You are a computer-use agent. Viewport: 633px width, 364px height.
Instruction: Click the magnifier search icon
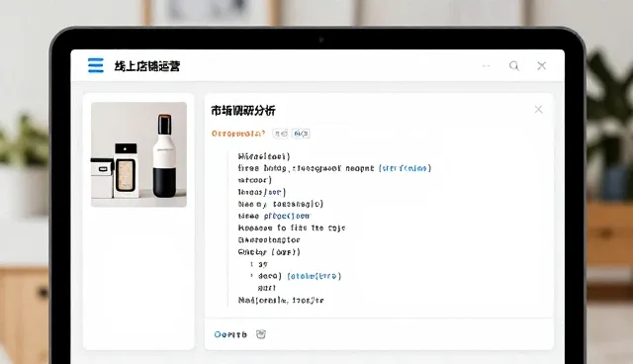[x=514, y=66]
